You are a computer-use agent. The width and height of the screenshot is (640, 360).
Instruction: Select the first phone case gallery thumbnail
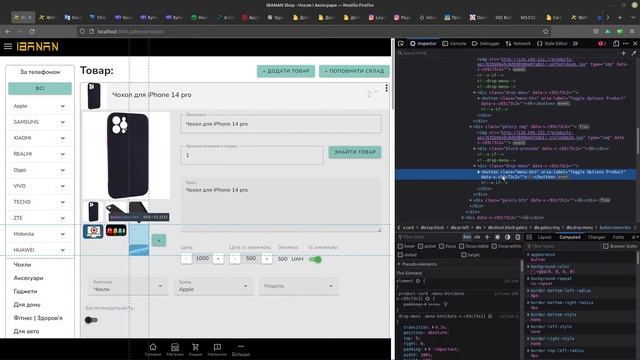93,211
